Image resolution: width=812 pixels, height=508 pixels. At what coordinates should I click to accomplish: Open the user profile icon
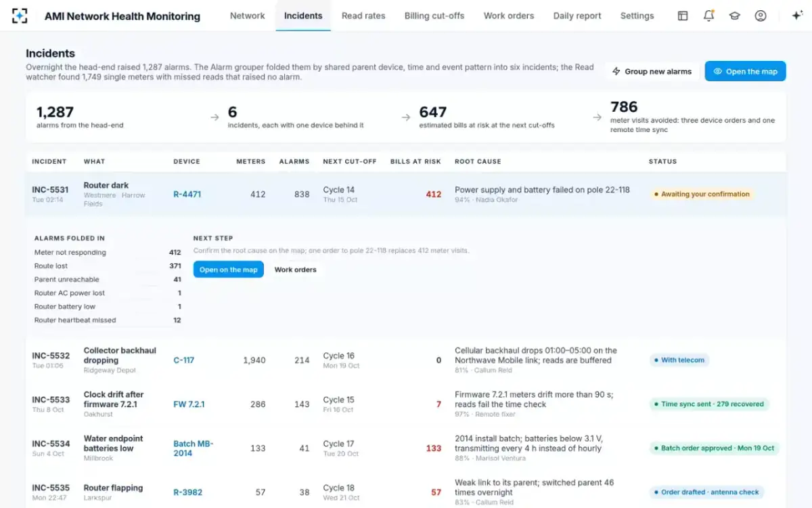click(761, 16)
